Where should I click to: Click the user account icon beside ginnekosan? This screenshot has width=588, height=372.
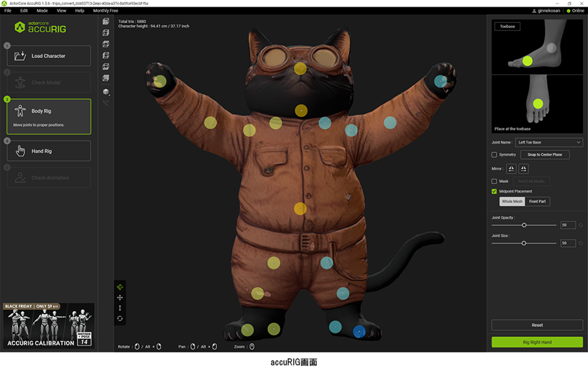pyautogui.click(x=534, y=11)
